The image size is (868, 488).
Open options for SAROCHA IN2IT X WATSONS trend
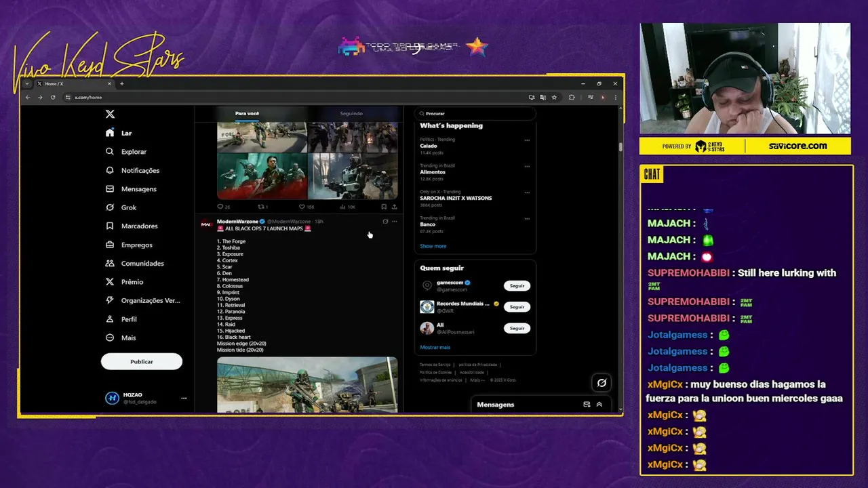[527, 192]
